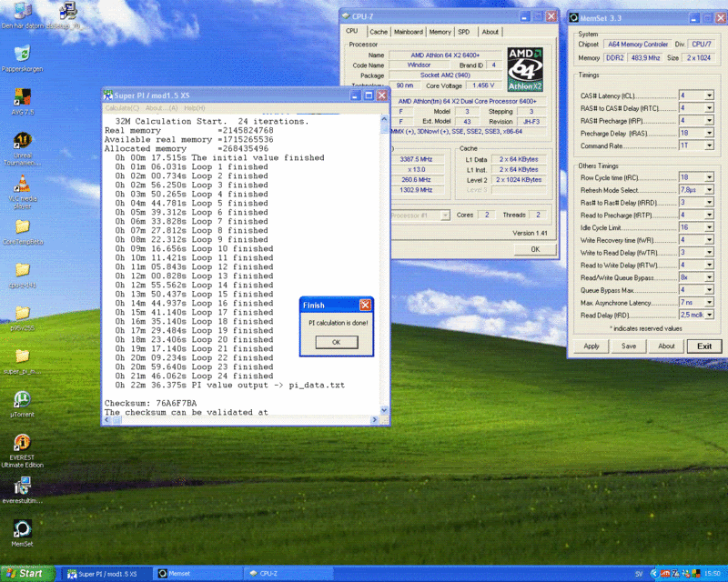Click the OK button in CPU-Z
This screenshot has height=582, width=728.
tap(535, 249)
